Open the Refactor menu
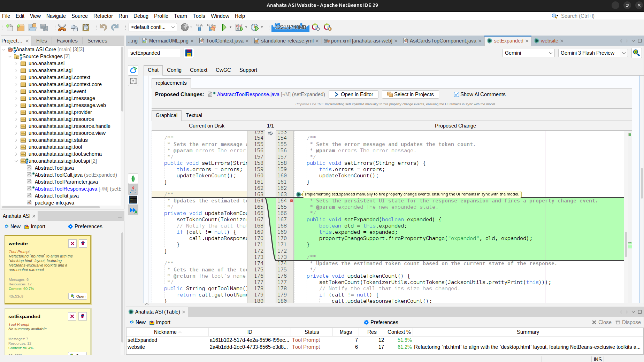The height and width of the screenshot is (362, 644). (103, 16)
